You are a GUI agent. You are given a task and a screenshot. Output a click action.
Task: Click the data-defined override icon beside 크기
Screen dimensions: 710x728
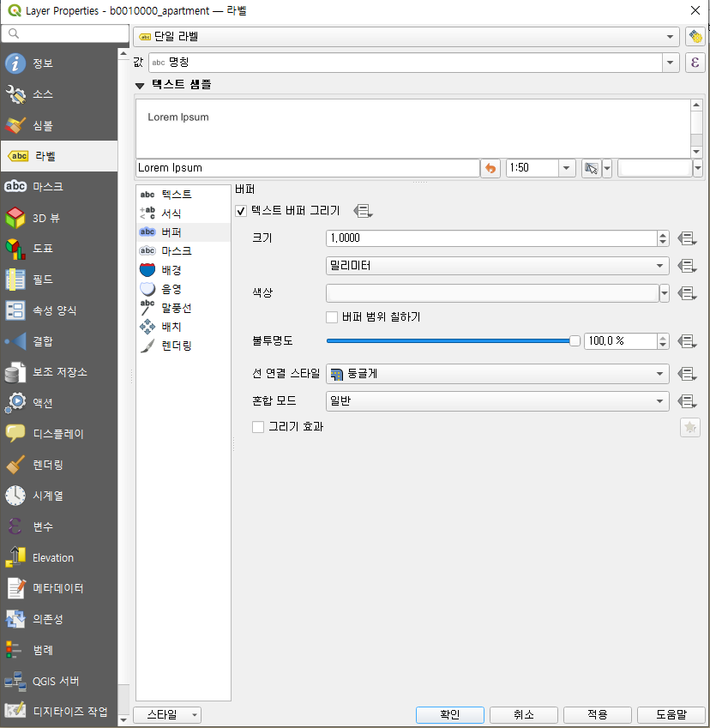coord(686,238)
